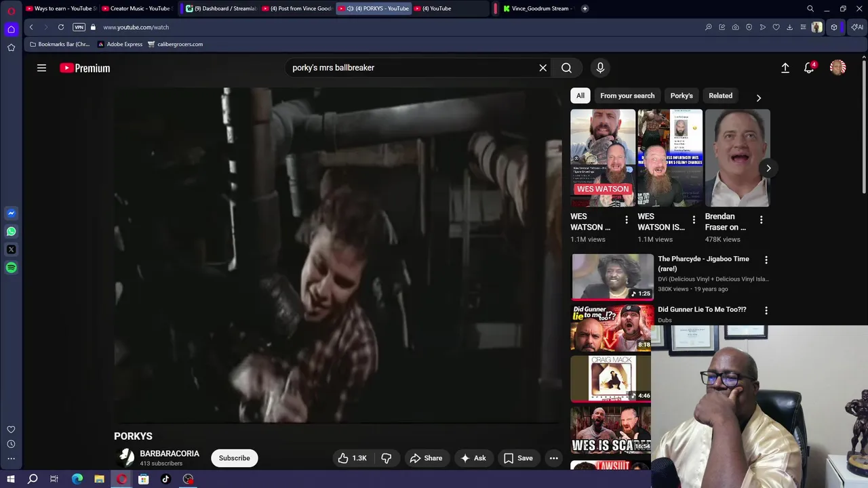Open the Opera main menu logo
This screenshot has height=488, width=868.
tap(11, 9)
